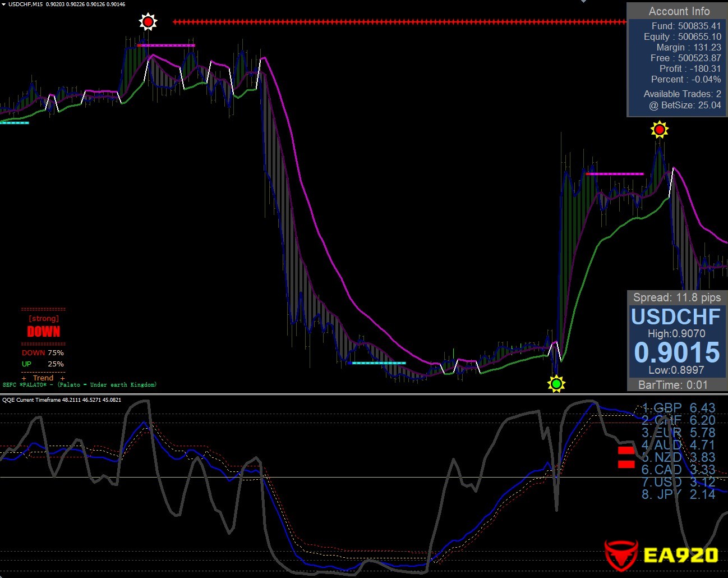Click the white-rayed red sell signal marker
Viewport: 728px width, 578px height.
[148, 22]
